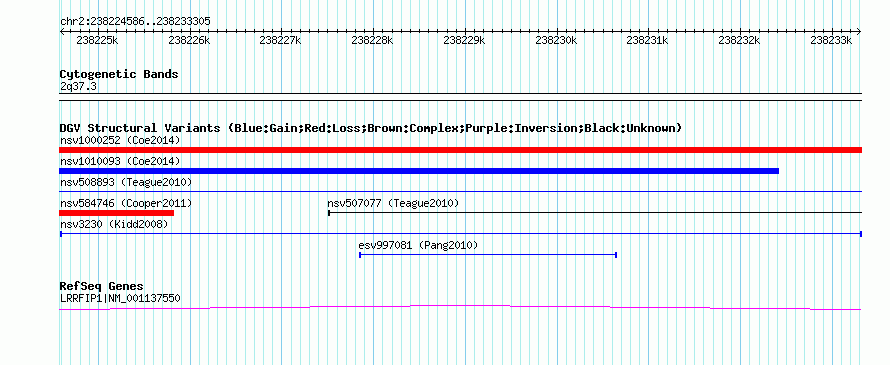Open the nsv1010093 (Coe2014) label
Screen dimensions: 890x365
click(120, 161)
